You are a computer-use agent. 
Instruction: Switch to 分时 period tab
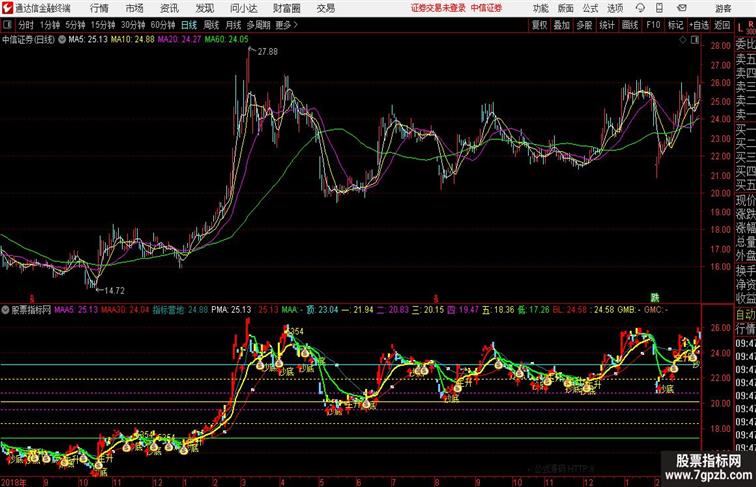click(x=26, y=25)
